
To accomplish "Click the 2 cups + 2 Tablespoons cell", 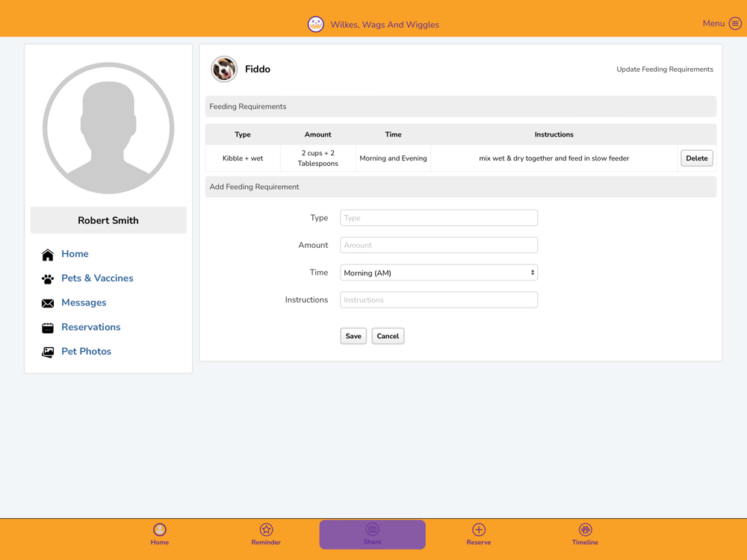I will (317, 158).
